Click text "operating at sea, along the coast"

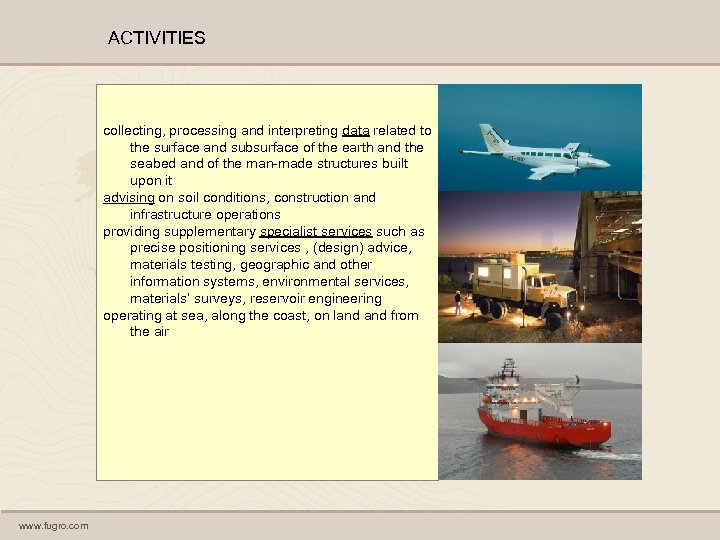click(x=205, y=316)
